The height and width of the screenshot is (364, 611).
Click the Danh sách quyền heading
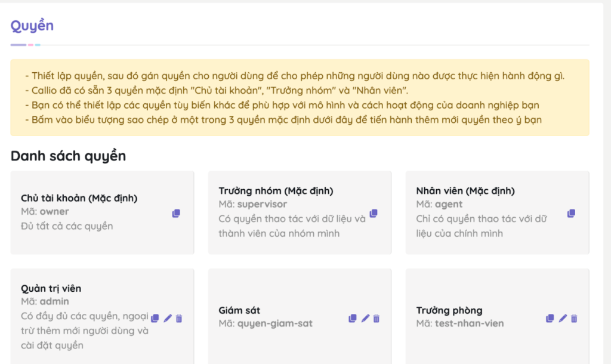tap(68, 156)
